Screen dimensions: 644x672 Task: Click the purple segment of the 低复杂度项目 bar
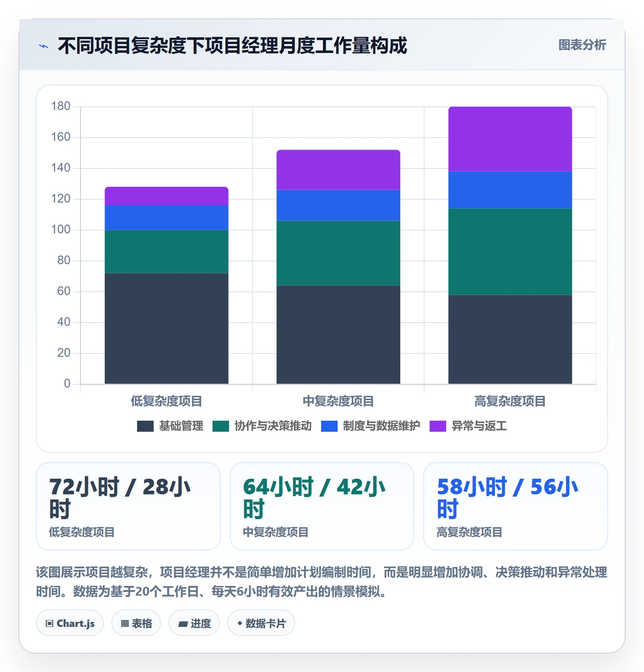167,196
